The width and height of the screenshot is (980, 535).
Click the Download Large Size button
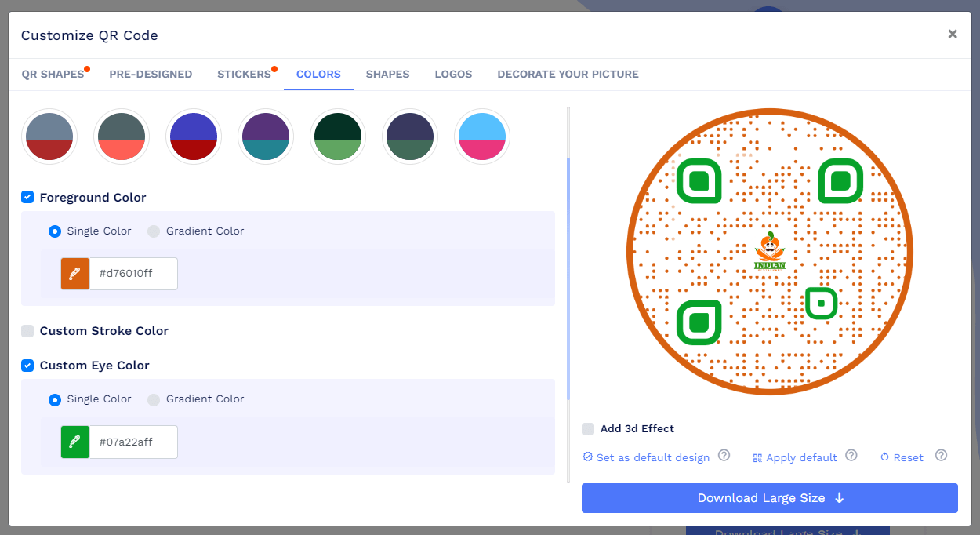(x=769, y=497)
